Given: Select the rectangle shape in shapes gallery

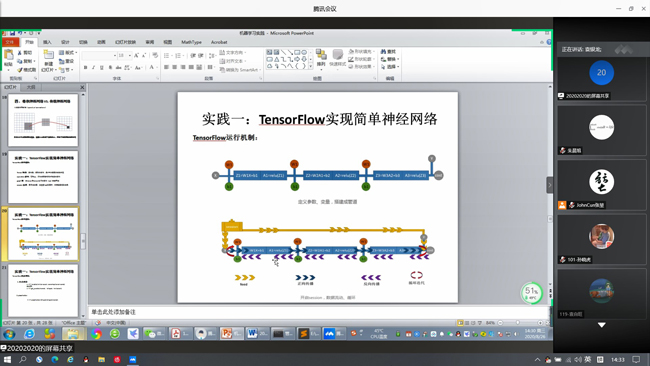Looking at the screenshot, I should 297,52.
